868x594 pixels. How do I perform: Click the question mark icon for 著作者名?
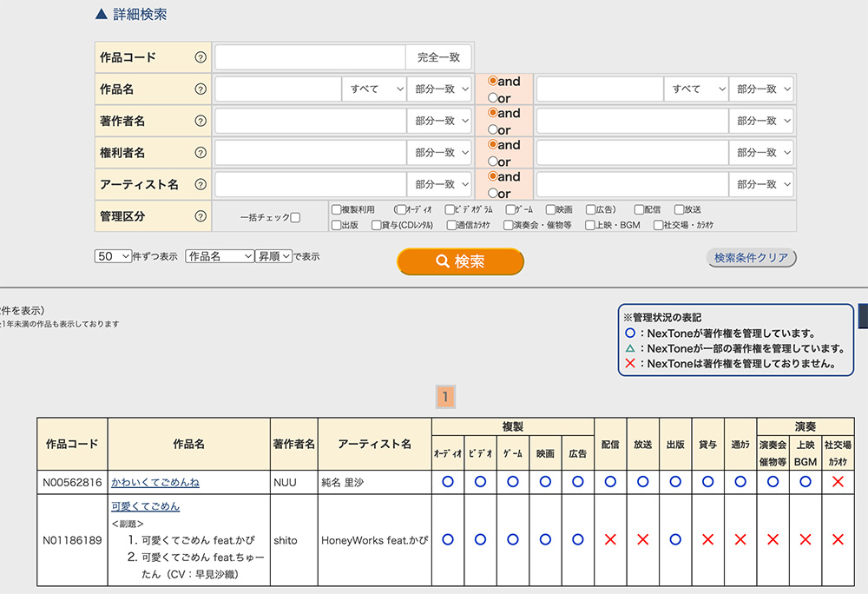point(201,121)
